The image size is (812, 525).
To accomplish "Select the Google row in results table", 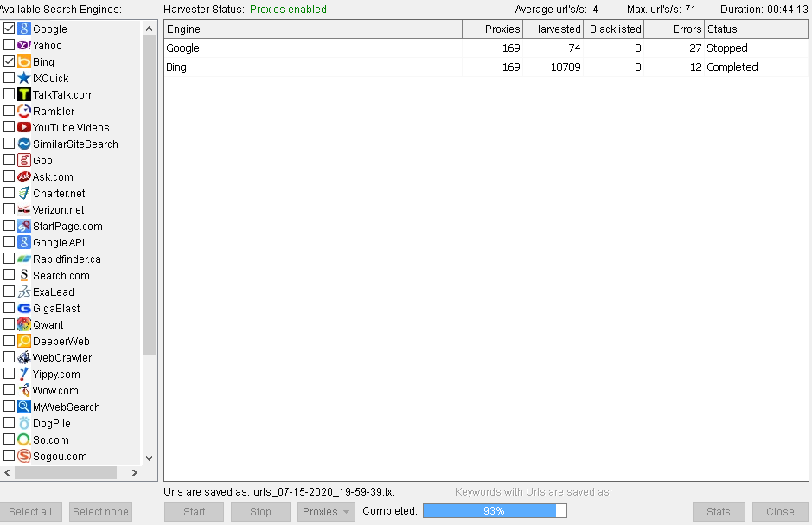I will pyautogui.click(x=486, y=48).
